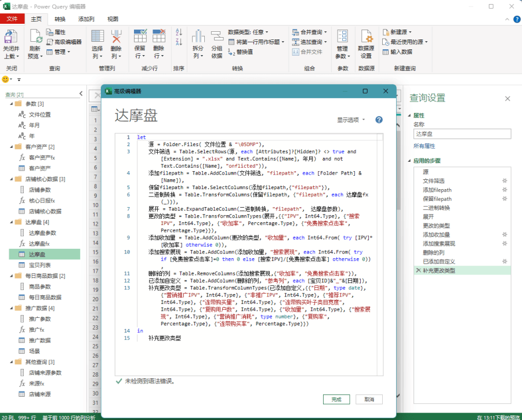Image resolution: width=522 pixels, height=420 pixels.
Task: Click the 关闭并上载 (Close & Load) icon
Action: point(11,38)
